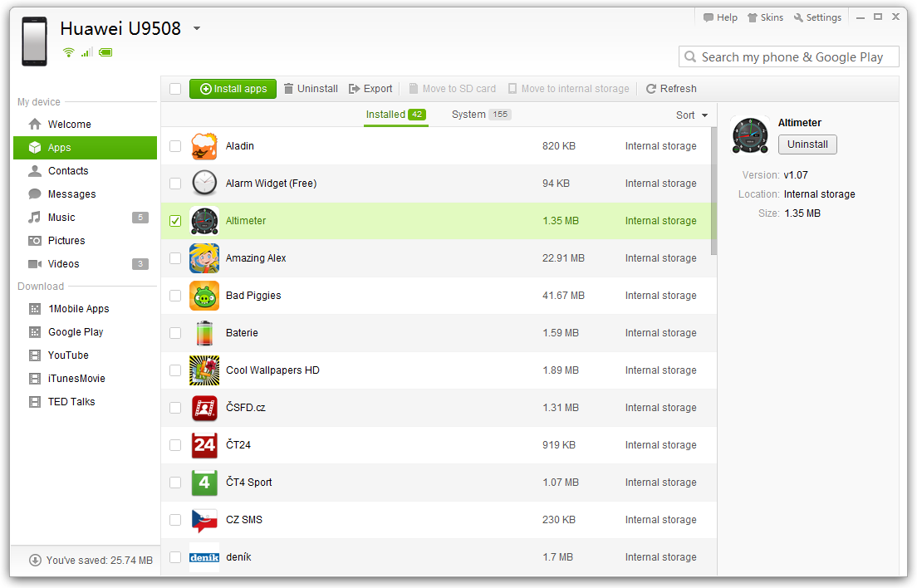Click the search magnifier icon
Screen dimensions: 917x588
point(690,56)
